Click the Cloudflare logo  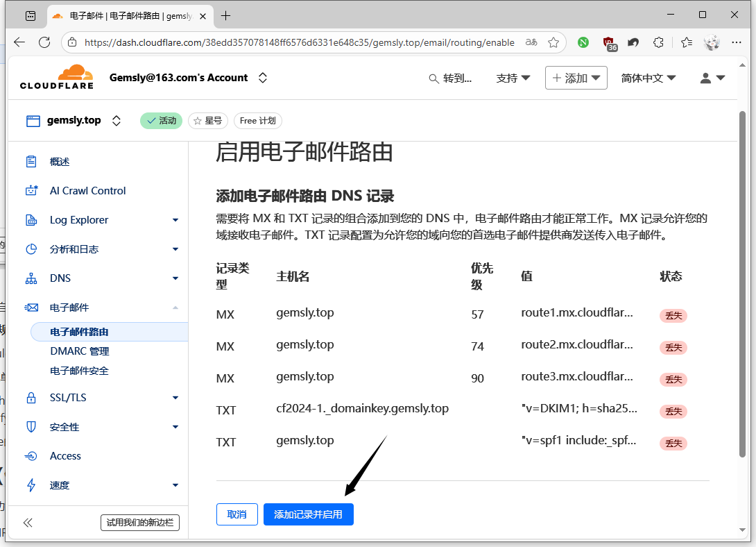pyautogui.click(x=56, y=78)
